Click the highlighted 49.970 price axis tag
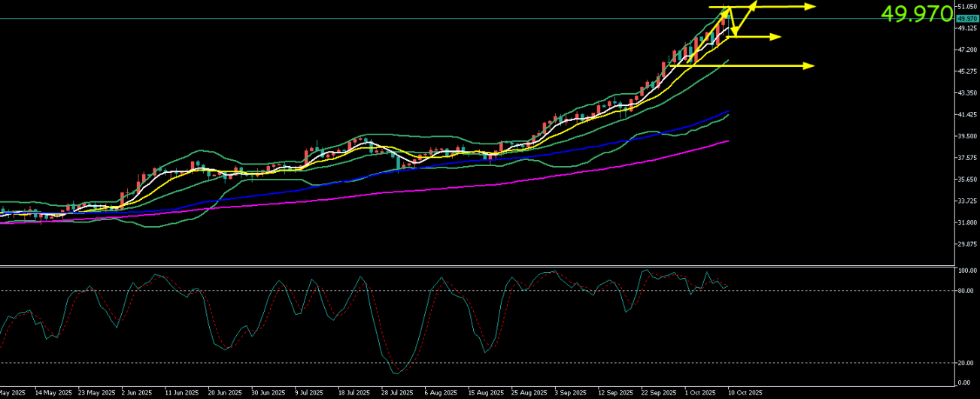 point(966,18)
